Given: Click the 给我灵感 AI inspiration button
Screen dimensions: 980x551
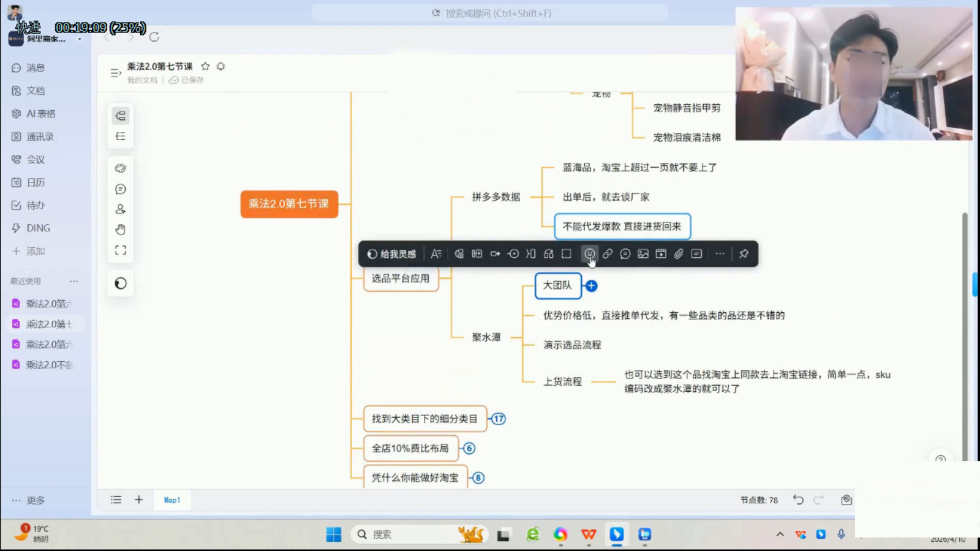Looking at the screenshot, I should tap(392, 254).
